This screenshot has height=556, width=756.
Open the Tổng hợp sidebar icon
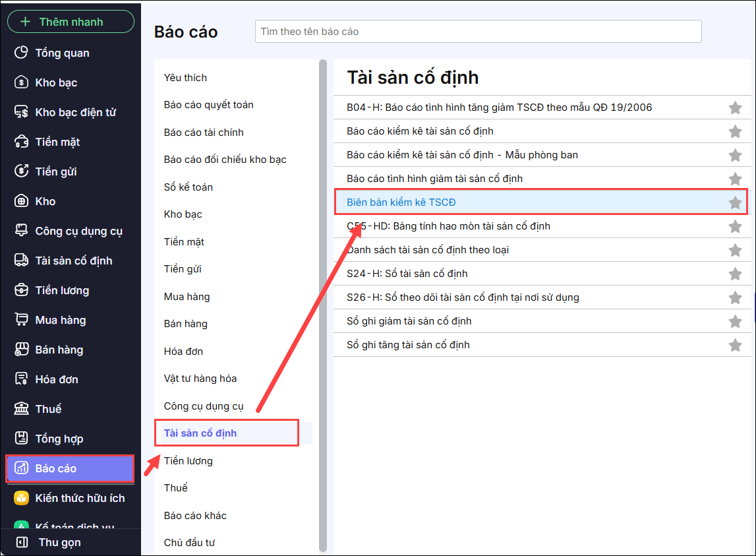(x=21, y=438)
